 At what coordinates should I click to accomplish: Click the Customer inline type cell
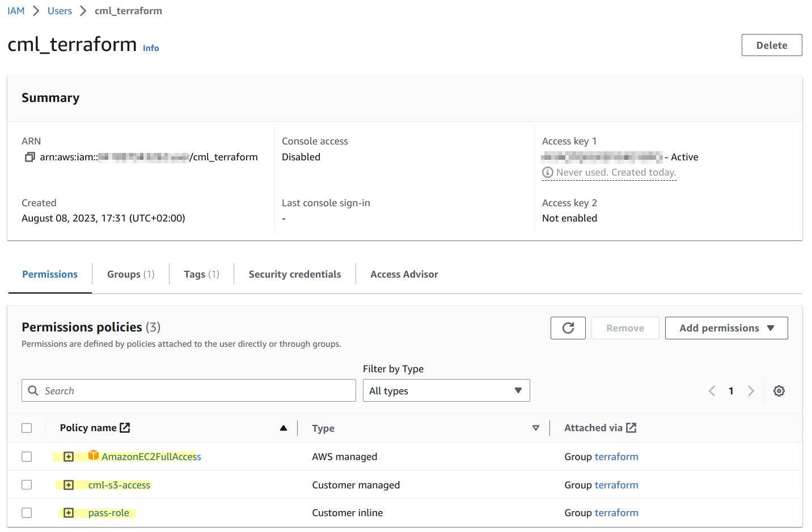(347, 513)
